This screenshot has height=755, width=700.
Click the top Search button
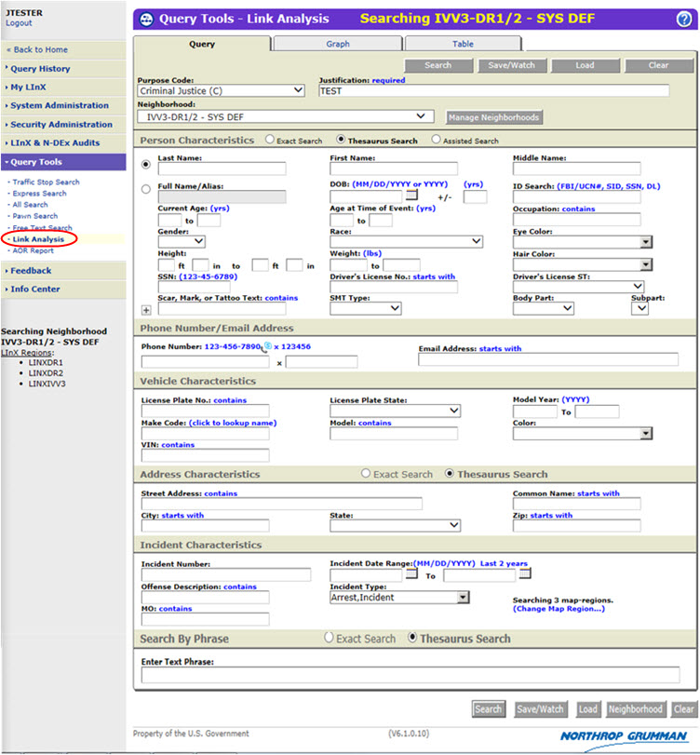tap(438, 65)
